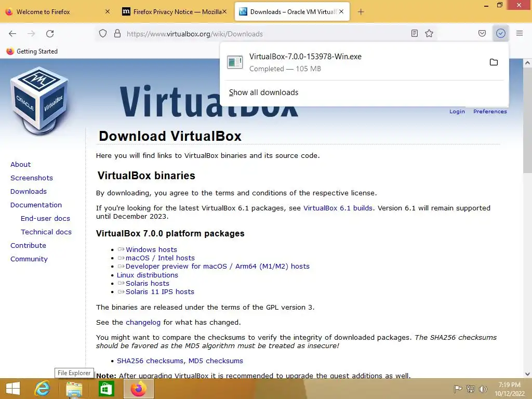Launch Internet Explorer from taskbar
The image size is (532, 399).
click(43, 389)
